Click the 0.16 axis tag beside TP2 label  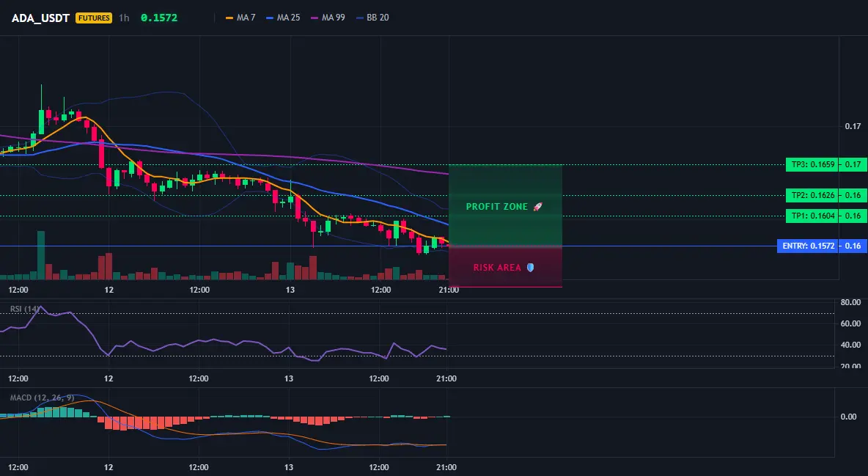(x=853, y=195)
